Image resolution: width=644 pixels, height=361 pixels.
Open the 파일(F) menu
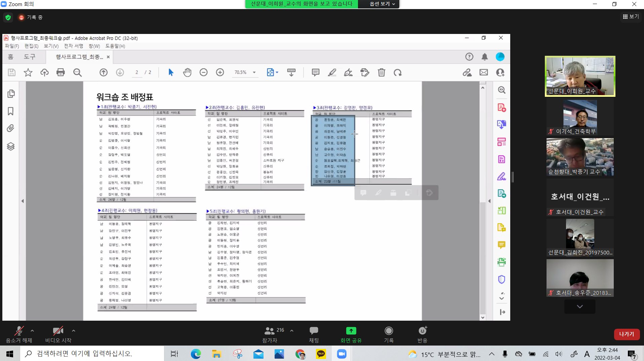12,46
